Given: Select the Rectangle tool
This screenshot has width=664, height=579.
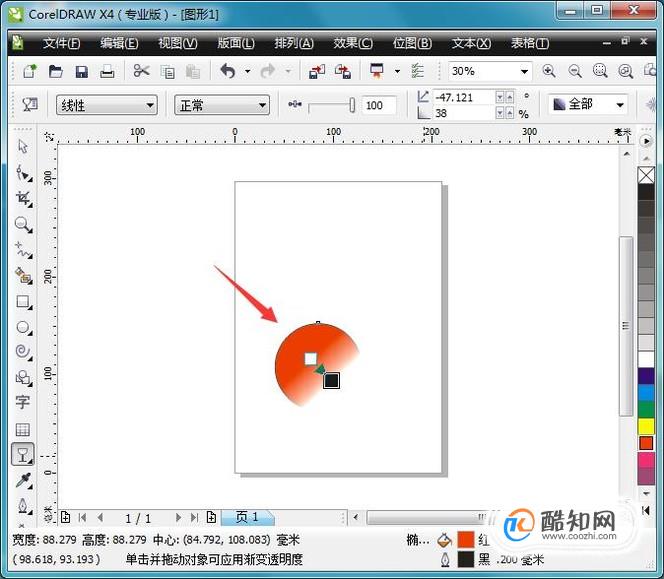Looking at the screenshot, I should (23, 302).
